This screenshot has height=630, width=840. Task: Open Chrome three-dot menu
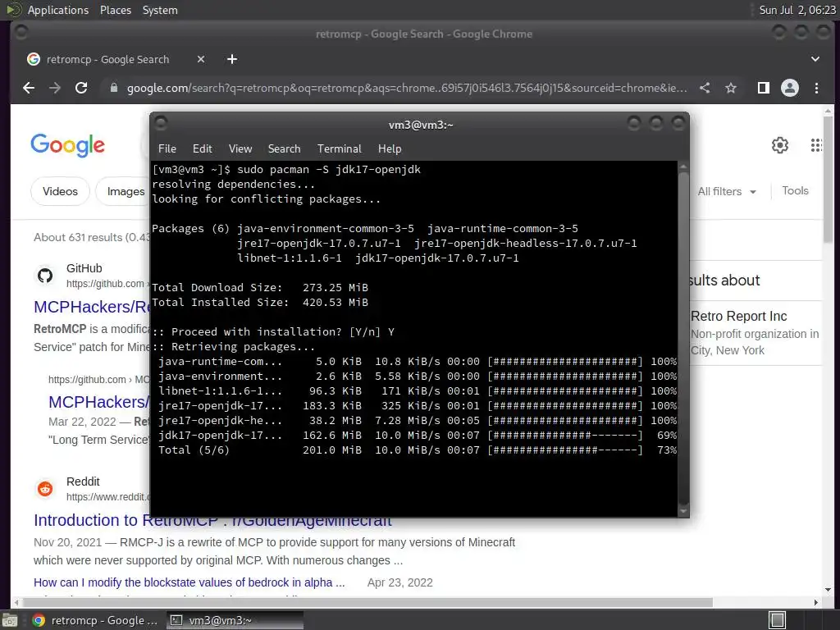point(816,88)
